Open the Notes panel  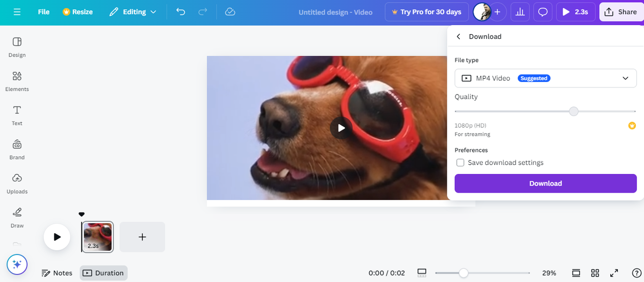click(57, 273)
